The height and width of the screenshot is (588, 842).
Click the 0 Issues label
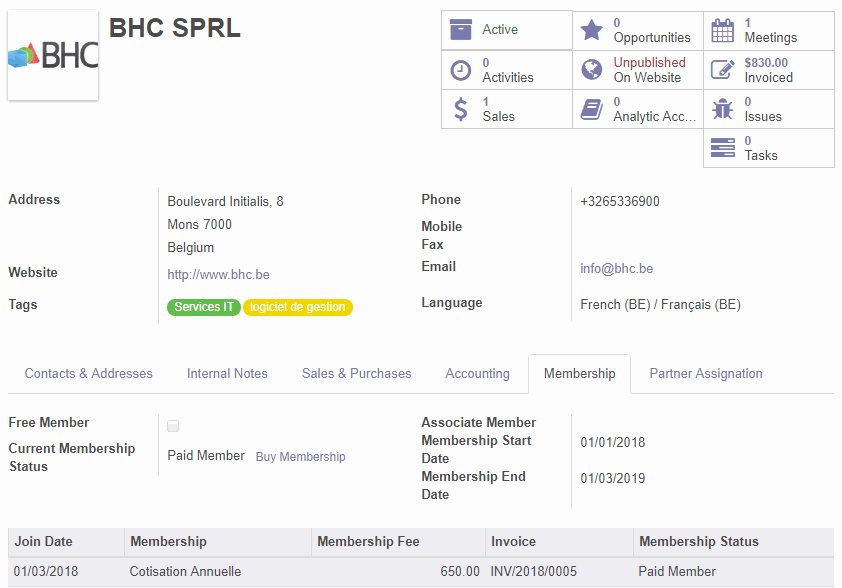click(x=763, y=110)
